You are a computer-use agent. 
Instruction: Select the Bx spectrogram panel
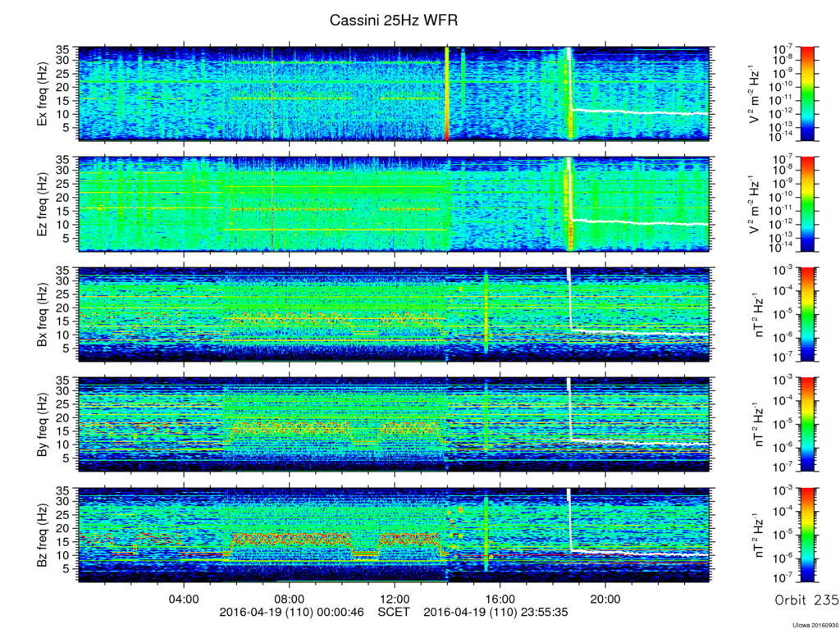pyautogui.click(x=394, y=315)
